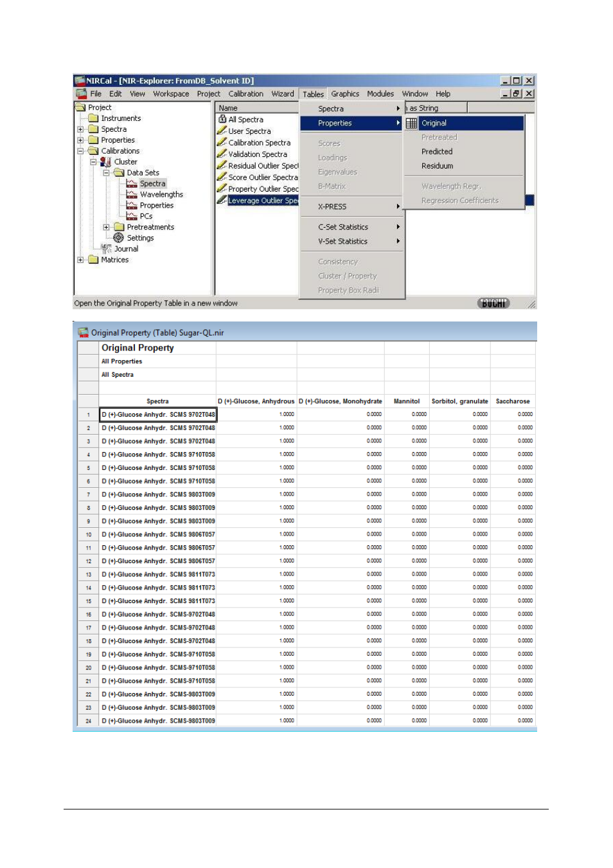
Task: Click the Cluster calibration icon
Action: pos(106,162)
